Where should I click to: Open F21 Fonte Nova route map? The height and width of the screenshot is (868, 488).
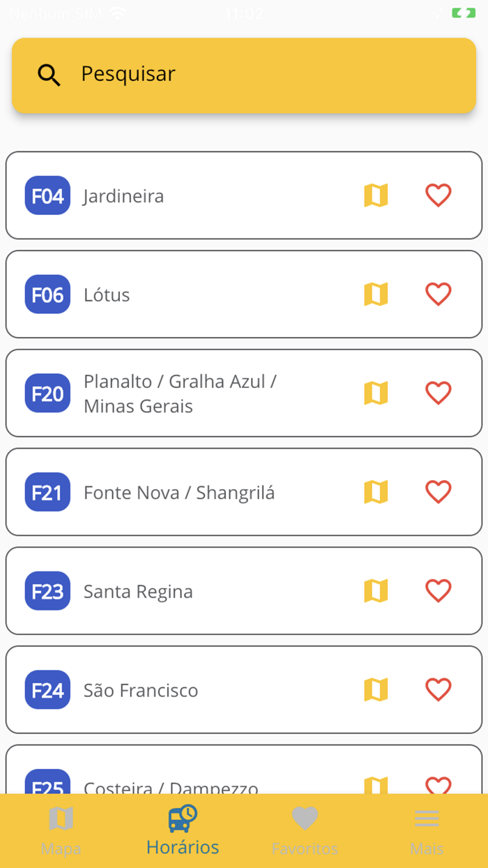point(376,493)
